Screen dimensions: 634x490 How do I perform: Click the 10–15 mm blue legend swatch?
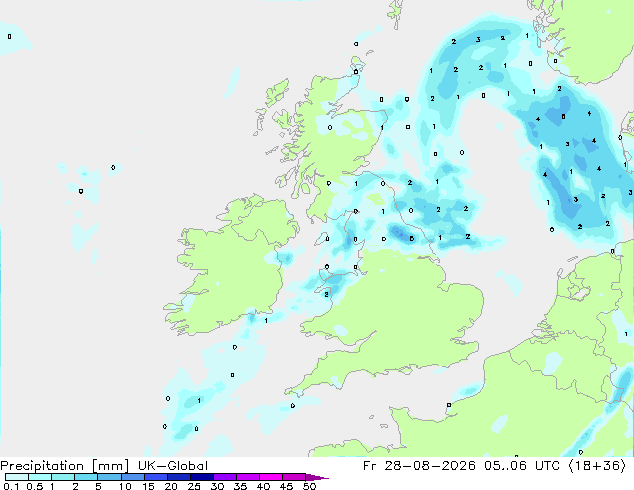click(133, 477)
